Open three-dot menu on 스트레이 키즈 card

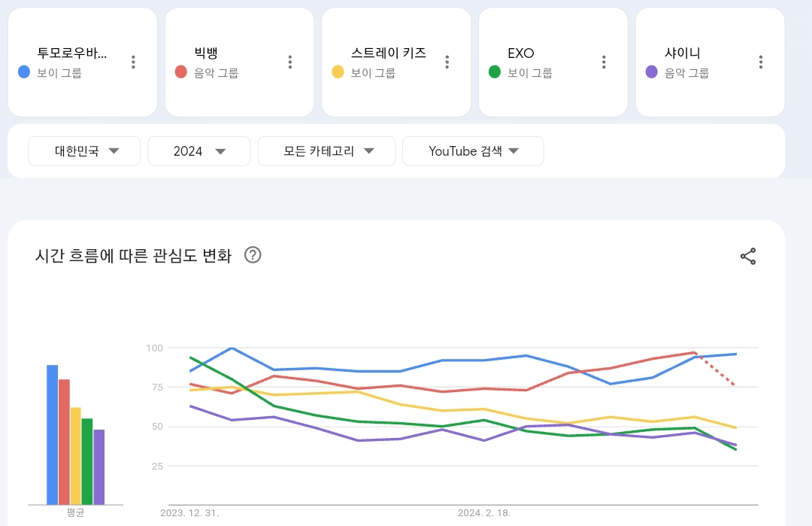[x=447, y=62]
